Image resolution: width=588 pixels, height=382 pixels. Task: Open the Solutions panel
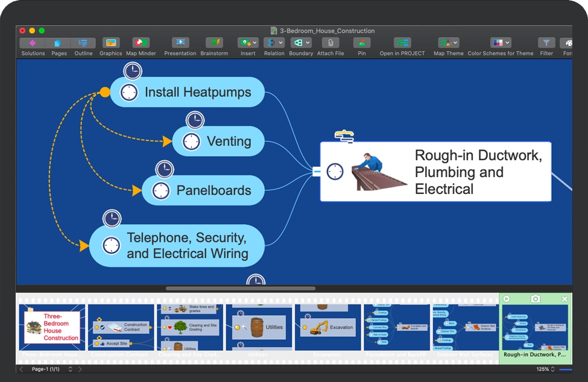(33, 43)
